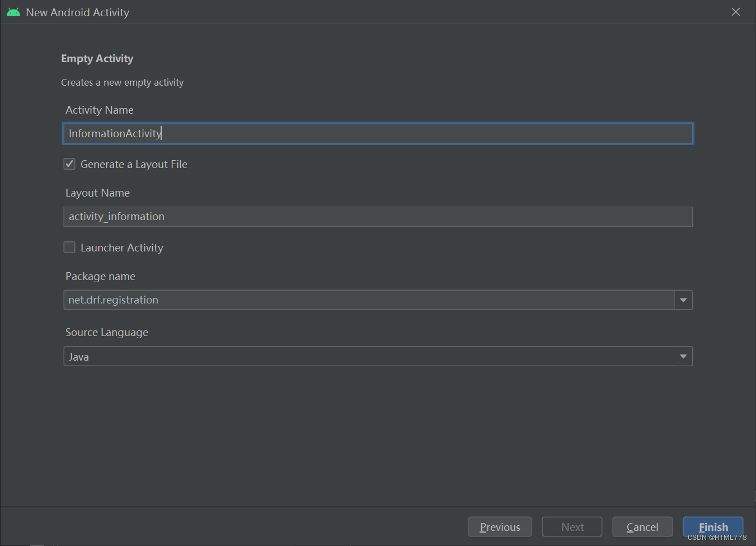Click the Activity Name label
Screen dimensions: 756x546
point(100,110)
